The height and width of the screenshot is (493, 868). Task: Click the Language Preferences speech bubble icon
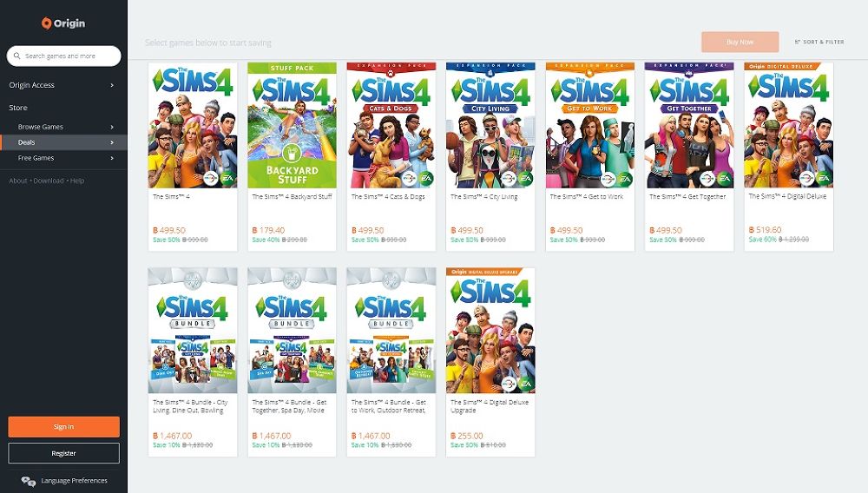click(29, 481)
